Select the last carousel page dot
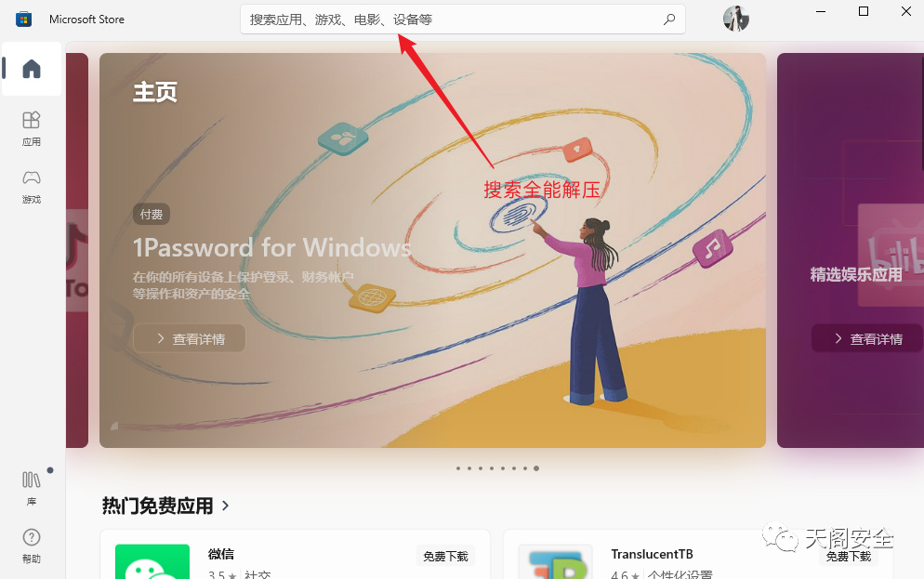 pyautogui.click(x=536, y=468)
